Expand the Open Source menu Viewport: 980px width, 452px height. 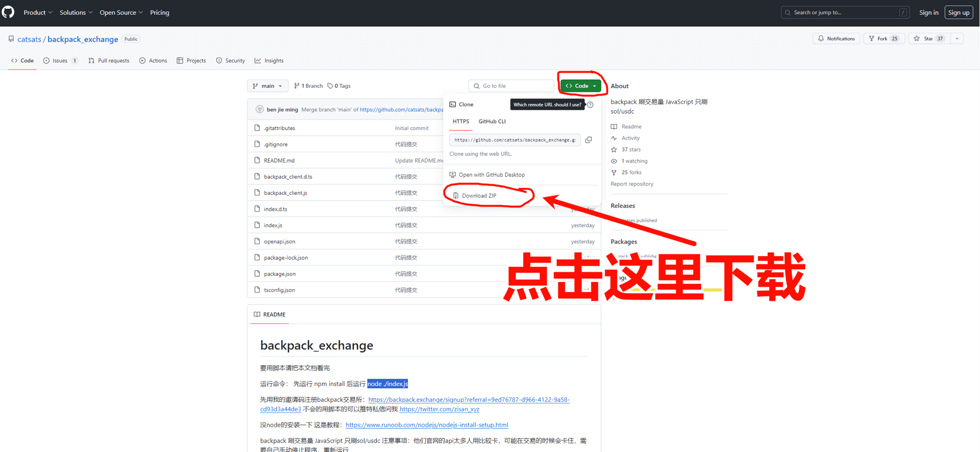click(121, 13)
